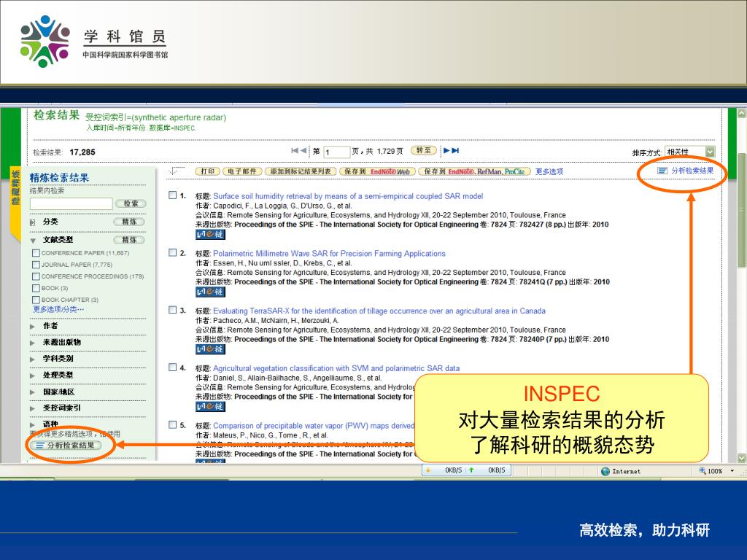Click the 电子邮件 button
Viewport: 747px width, 560px height.
(x=242, y=171)
